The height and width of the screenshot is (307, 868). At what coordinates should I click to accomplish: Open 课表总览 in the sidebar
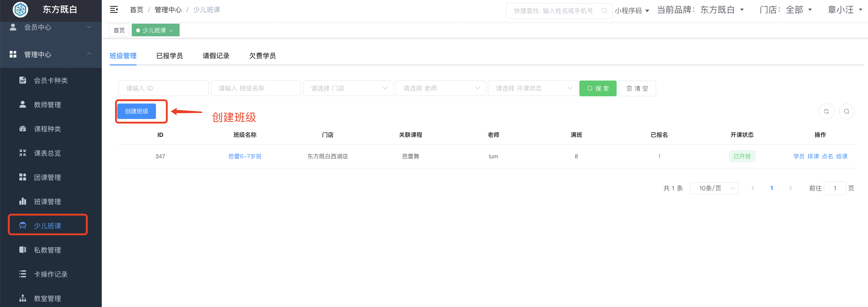[x=47, y=153]
